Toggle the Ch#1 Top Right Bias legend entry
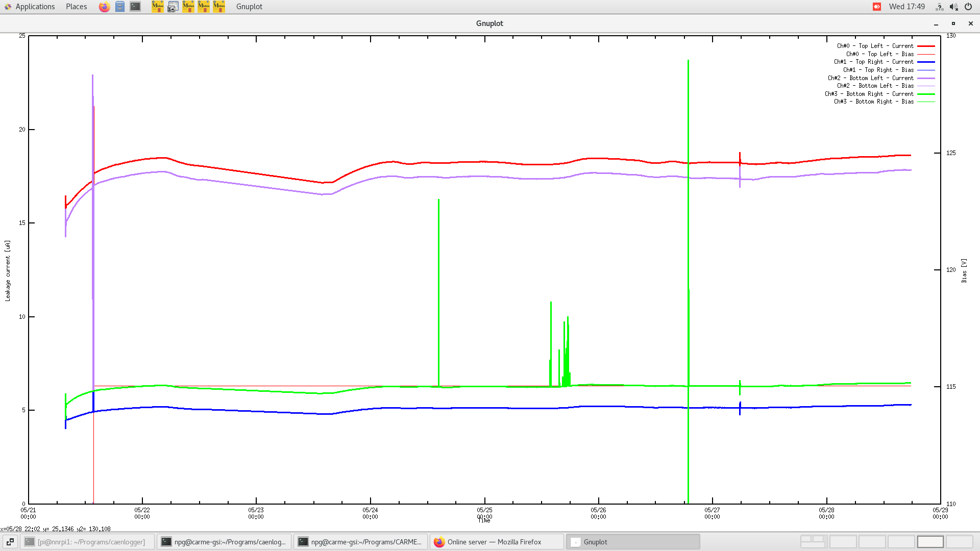Image resolution: width=980 pixels, height=551 pixels. pyautogui.click(x=878, y=70)
